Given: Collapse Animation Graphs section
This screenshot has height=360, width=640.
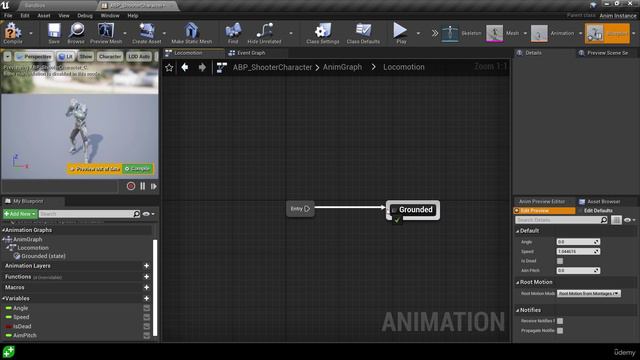Looking at the screenshot, I should [x=4, y=230].
